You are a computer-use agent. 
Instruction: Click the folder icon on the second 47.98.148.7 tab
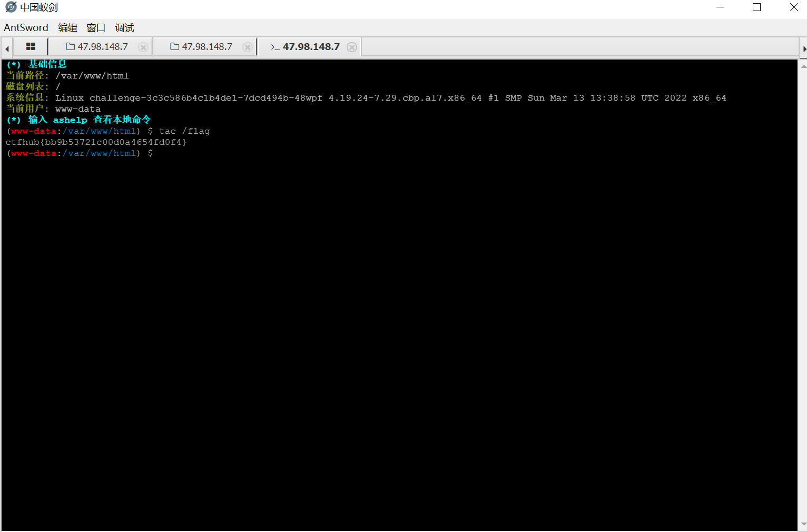[174, 46]
